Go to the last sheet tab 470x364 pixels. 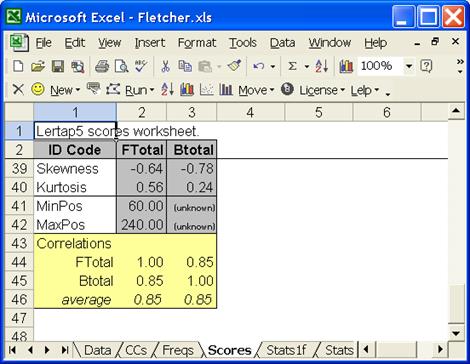(x=64, y=350)
